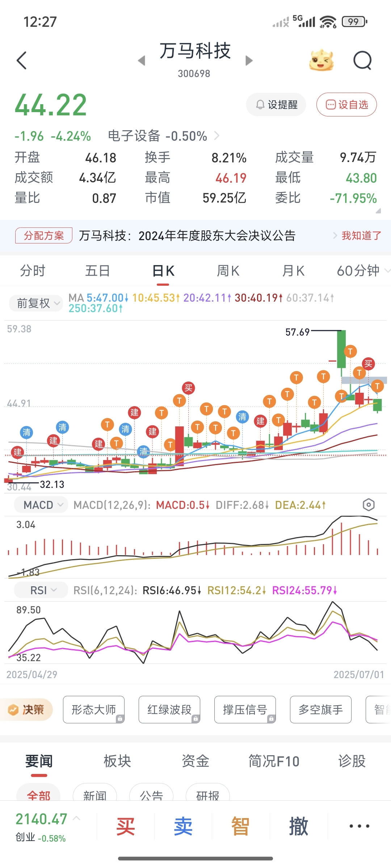391x868 pixels.
Task: Switch to the 月K tab
Action: (x=293, y=271)
